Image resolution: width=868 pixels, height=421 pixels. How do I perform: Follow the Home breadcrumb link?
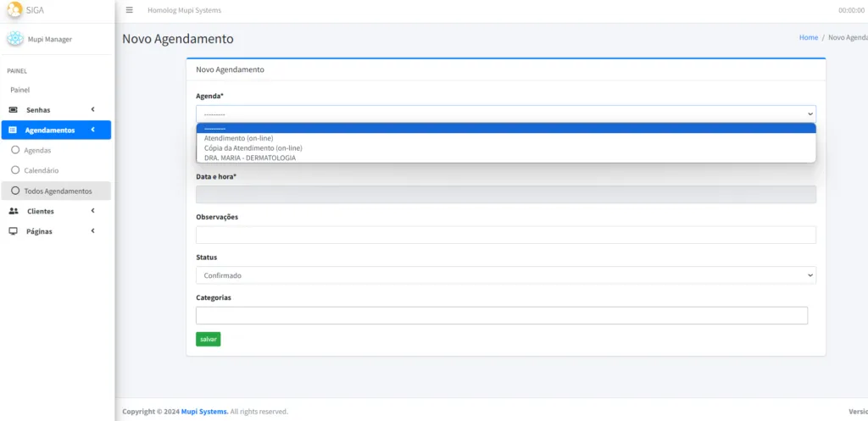808,38
